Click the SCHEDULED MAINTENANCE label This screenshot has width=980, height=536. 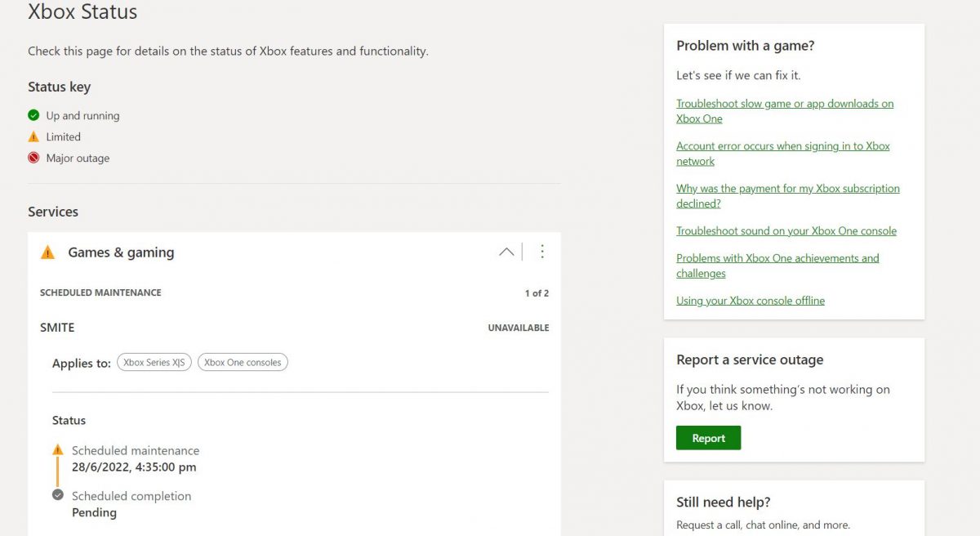pyautogui.click(x=100, y=293)
